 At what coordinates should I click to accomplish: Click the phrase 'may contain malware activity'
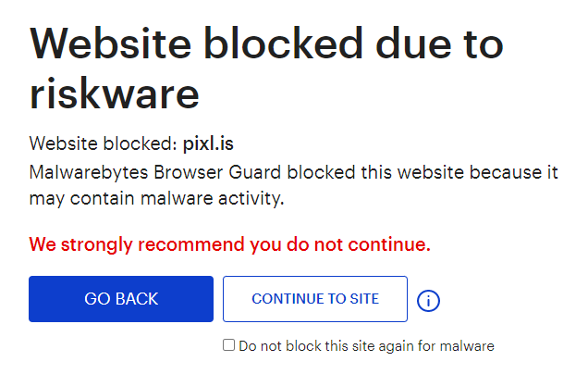[155, 198]
